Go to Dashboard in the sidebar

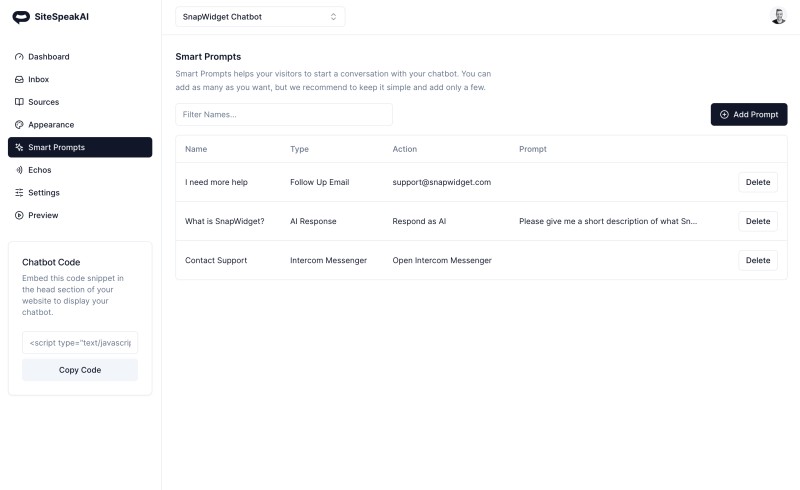coord(80,57)
